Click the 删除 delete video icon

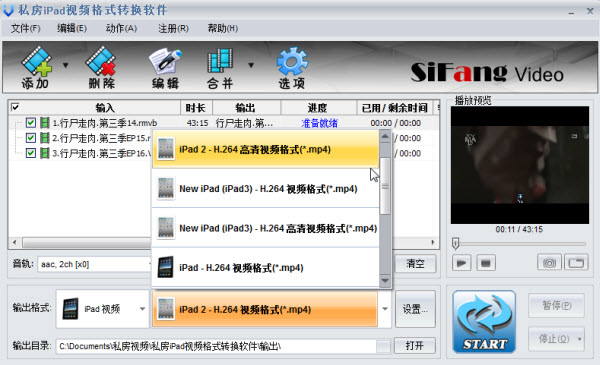(101, 68)
